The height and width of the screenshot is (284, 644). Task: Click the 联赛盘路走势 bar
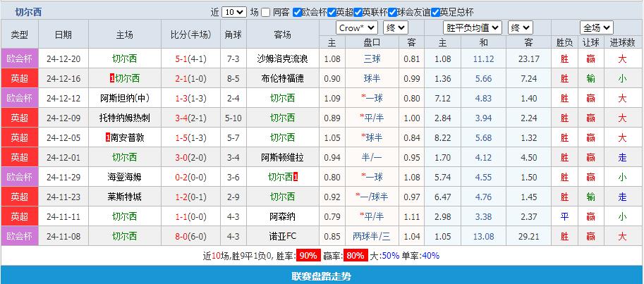click(322, 276)
